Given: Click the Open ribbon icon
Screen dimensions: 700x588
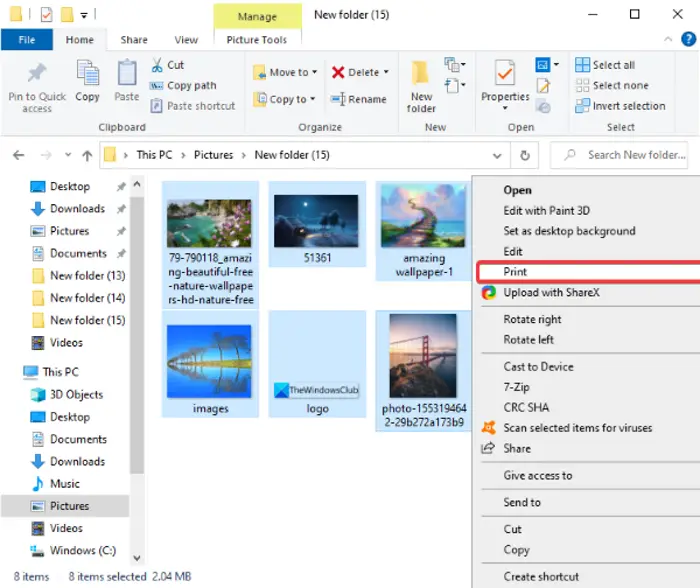Looking at the screenshot, I should tap(543, 65).
